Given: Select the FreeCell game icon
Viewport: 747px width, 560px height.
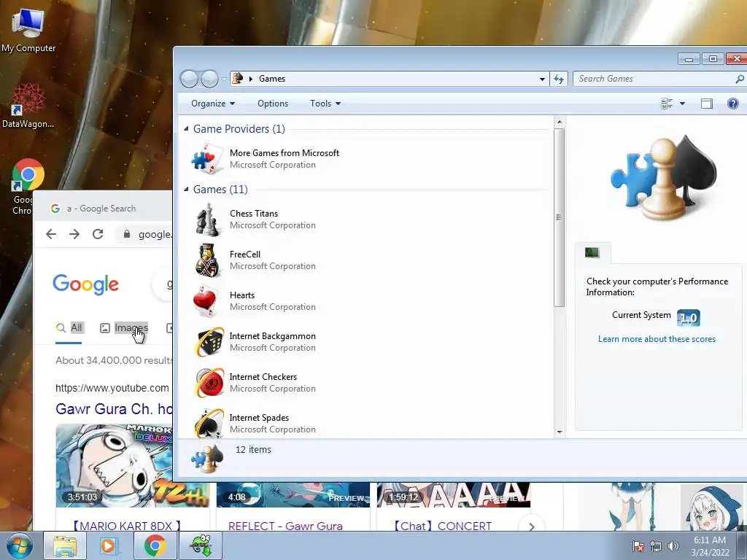Looking at the screenshot, I should [x=208, y=260].
